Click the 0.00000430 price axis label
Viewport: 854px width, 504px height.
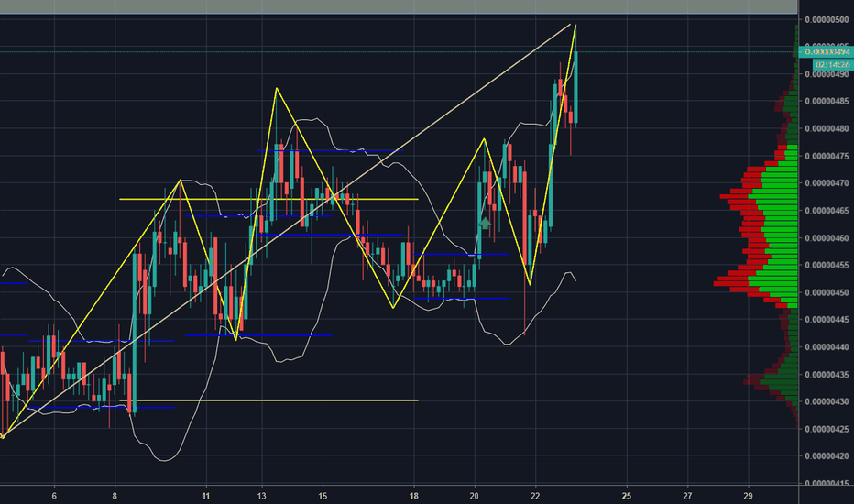point(827,401)
